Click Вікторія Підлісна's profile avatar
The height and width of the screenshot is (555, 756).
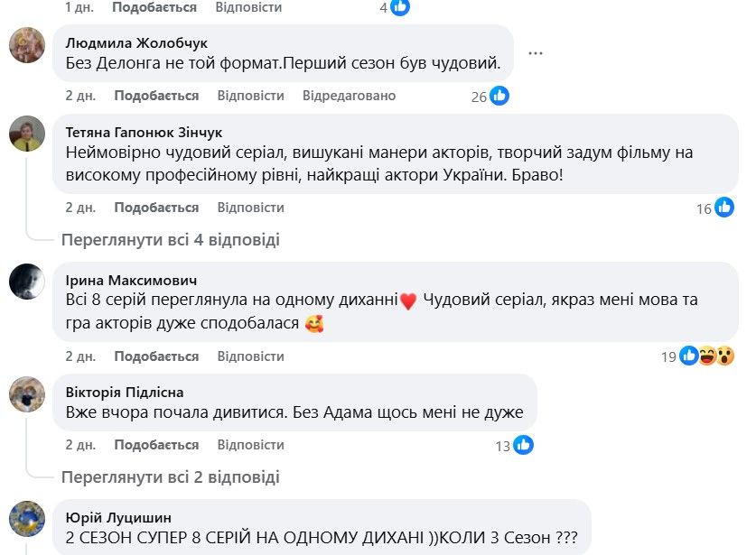click(x=27, y=394)
